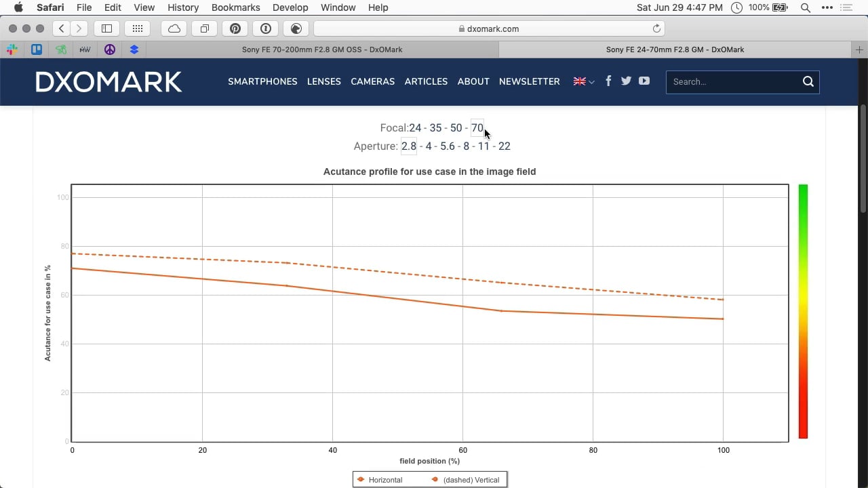Image resolution: width=868 pixels, height=488 pixels.
Task: Go to LENSES section
Action: [324, 81]
